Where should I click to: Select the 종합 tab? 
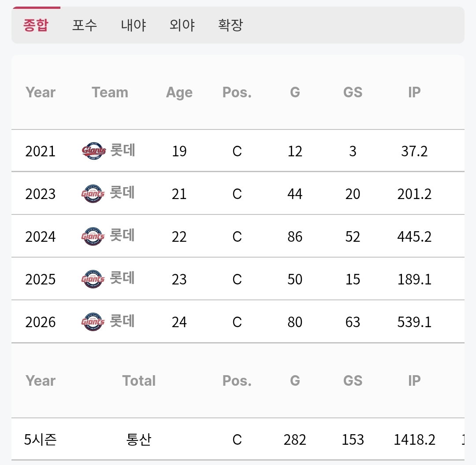(36, 25)
